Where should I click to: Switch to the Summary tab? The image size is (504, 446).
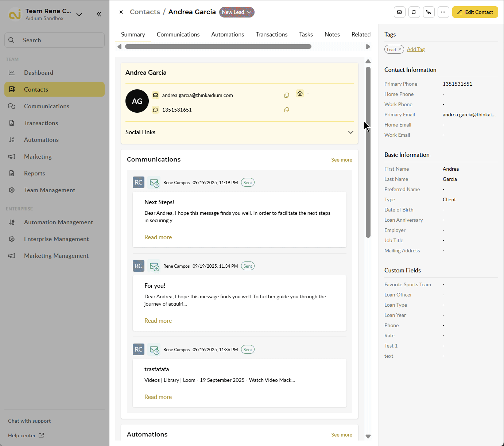133,35
